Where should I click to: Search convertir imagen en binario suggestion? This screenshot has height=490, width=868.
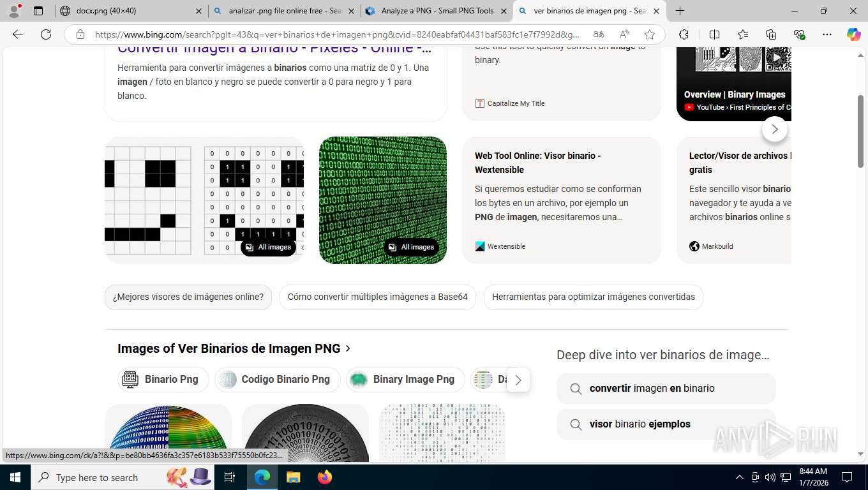[666, 389]
